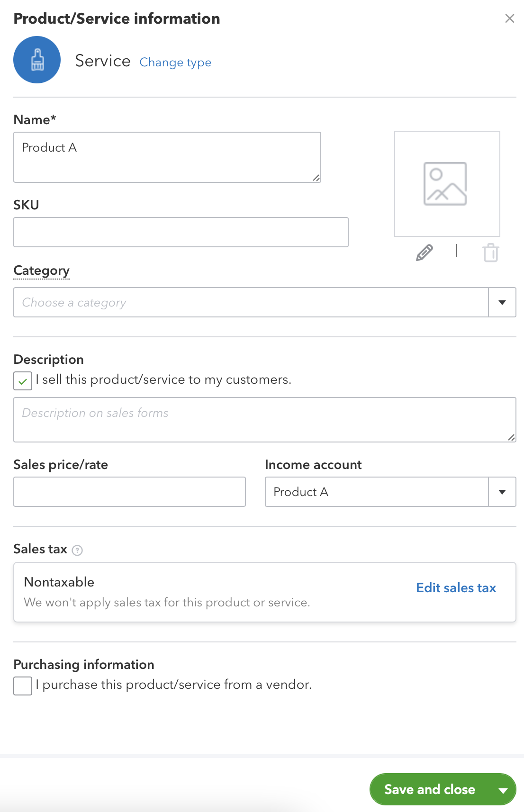The width and height of the screenshot is (524, 812).
Task: Click the pencil icon to edit image
Action: (x=425, y=253)
